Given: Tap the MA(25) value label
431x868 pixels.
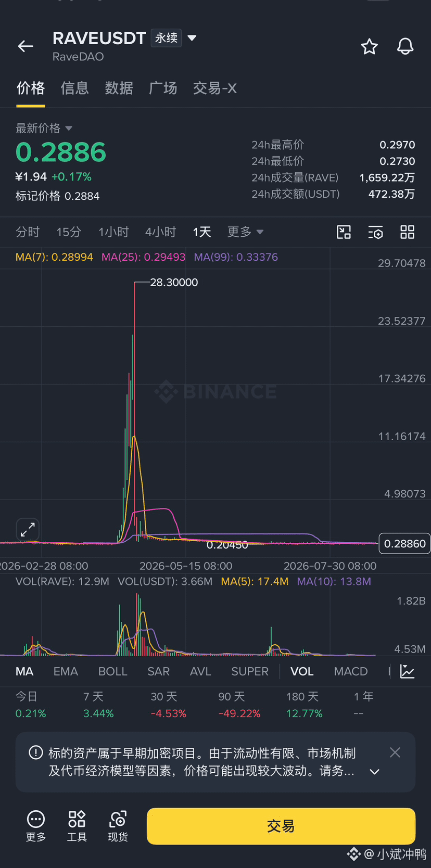Looking at the screenshot, I should pyautogui.click(x=143, y=257).
